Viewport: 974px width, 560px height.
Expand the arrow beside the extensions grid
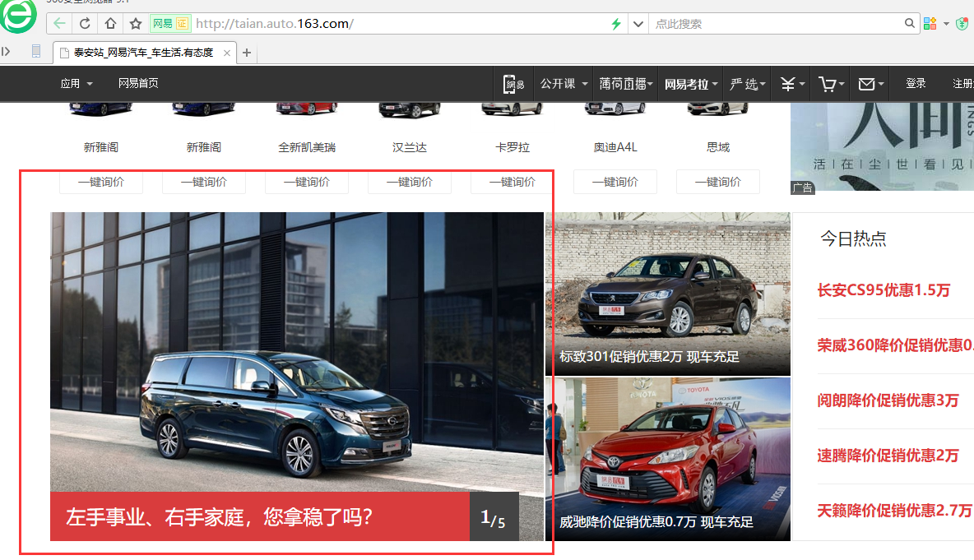pos(946,24)
